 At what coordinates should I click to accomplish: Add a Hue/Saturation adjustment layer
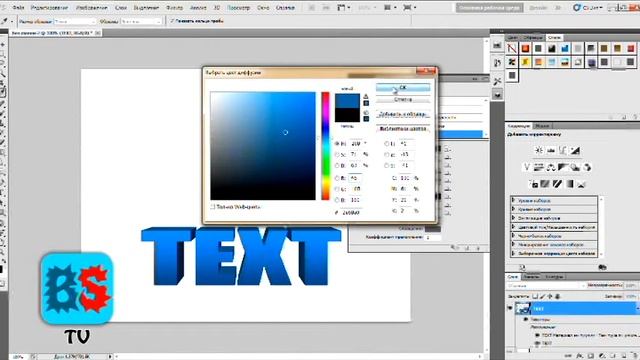[x=539, y=167]
